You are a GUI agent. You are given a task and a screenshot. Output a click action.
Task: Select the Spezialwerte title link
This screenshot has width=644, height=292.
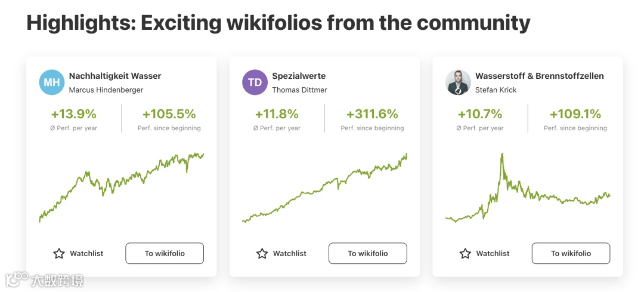coord(299,76)
